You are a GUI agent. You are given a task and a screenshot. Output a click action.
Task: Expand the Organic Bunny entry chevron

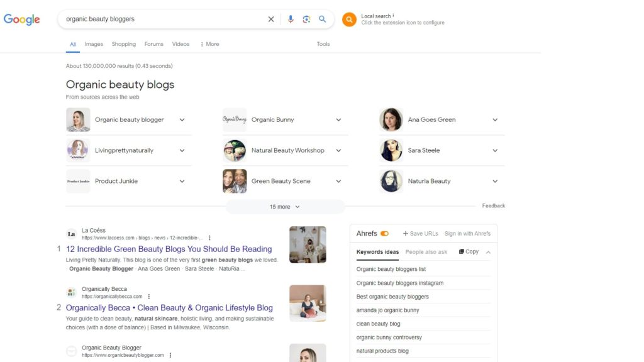[338, 120]
